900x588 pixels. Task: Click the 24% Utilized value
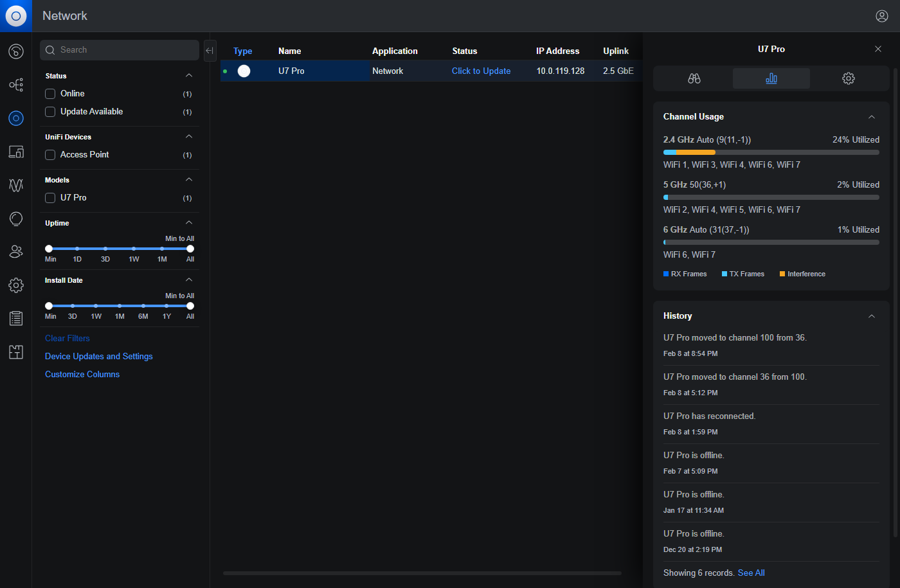click(856, 140)
